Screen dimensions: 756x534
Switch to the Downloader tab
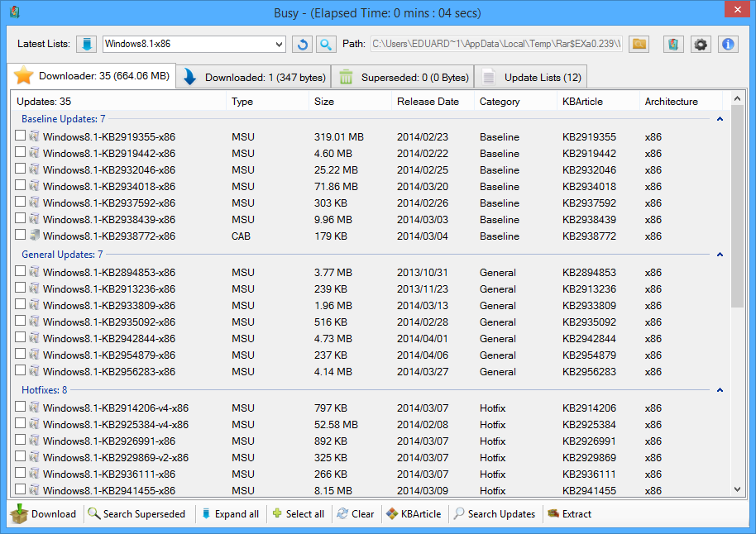[92, 76]
